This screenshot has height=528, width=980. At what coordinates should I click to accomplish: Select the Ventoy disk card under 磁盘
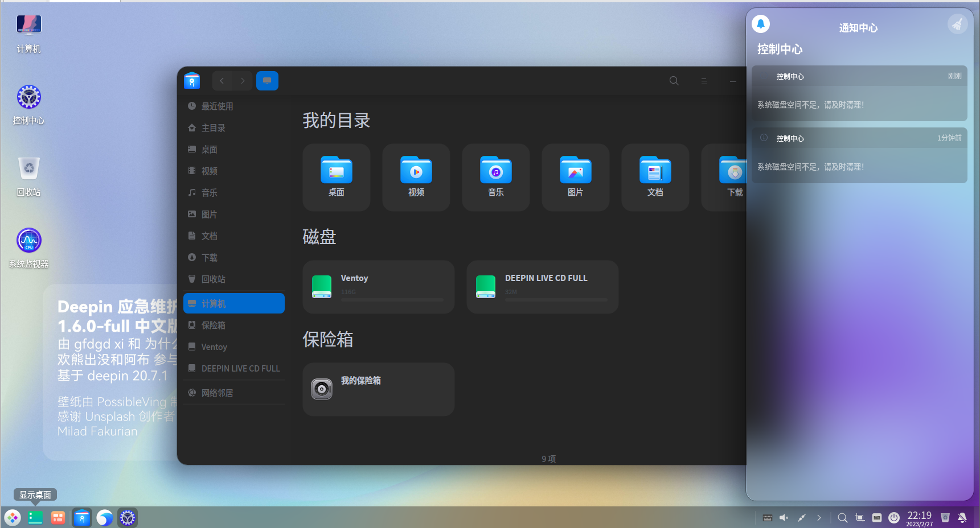tap(379, 287)
